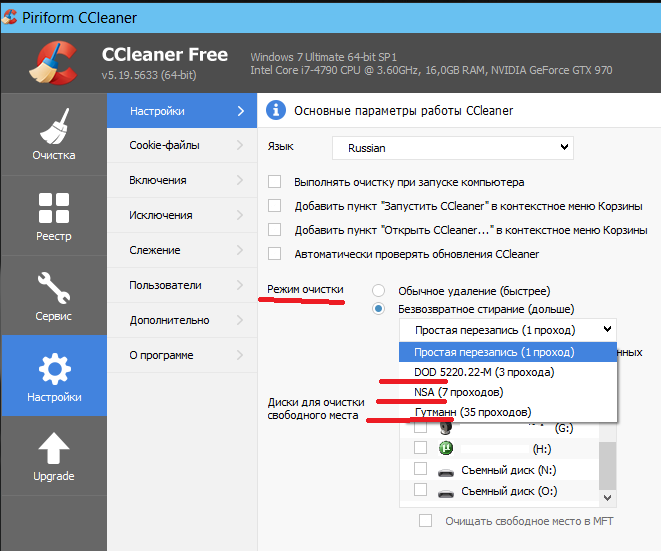Click the drive icon for (G:)

(x=446, y=428)
